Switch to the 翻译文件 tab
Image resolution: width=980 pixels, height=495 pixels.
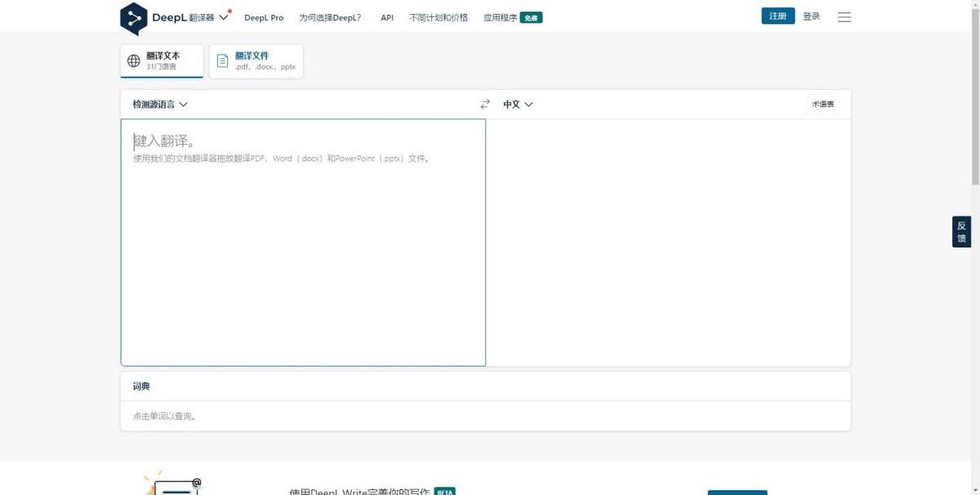(x=256, y=61)
